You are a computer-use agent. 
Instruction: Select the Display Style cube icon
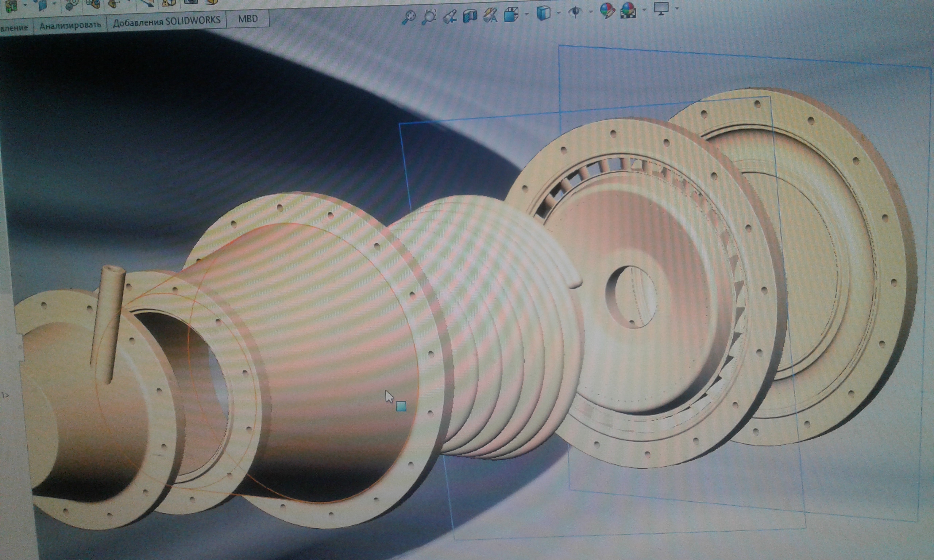click(x=543, y=13)
